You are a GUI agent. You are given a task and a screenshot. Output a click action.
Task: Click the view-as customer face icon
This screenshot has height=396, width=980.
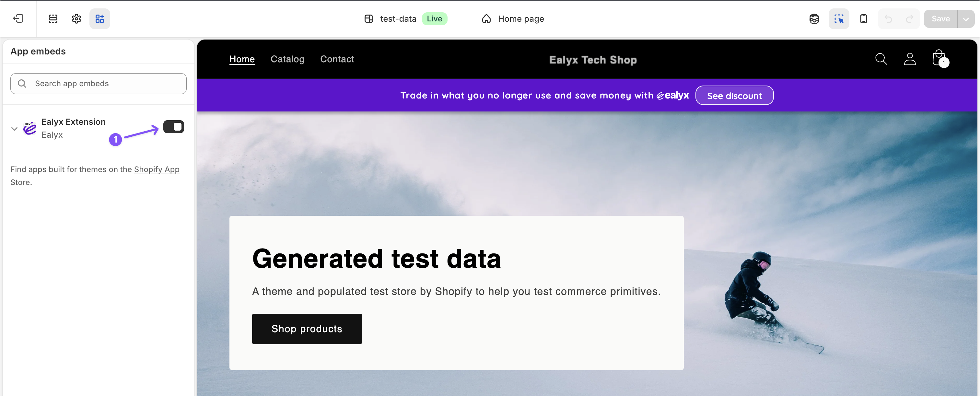click(814, 19)
